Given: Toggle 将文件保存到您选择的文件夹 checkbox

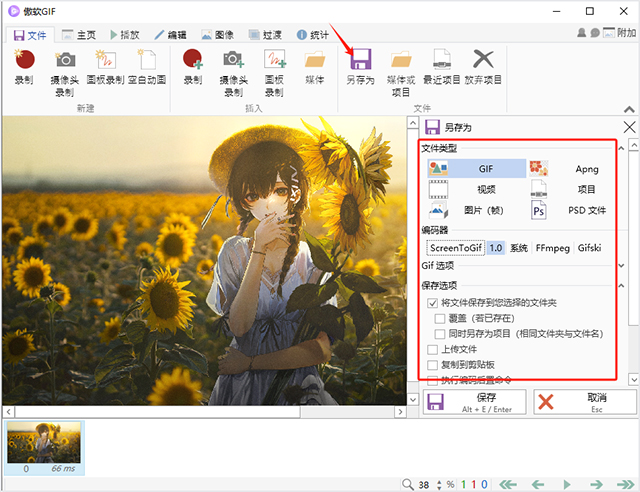Looking at the screenshot, I should click(432, 303).
